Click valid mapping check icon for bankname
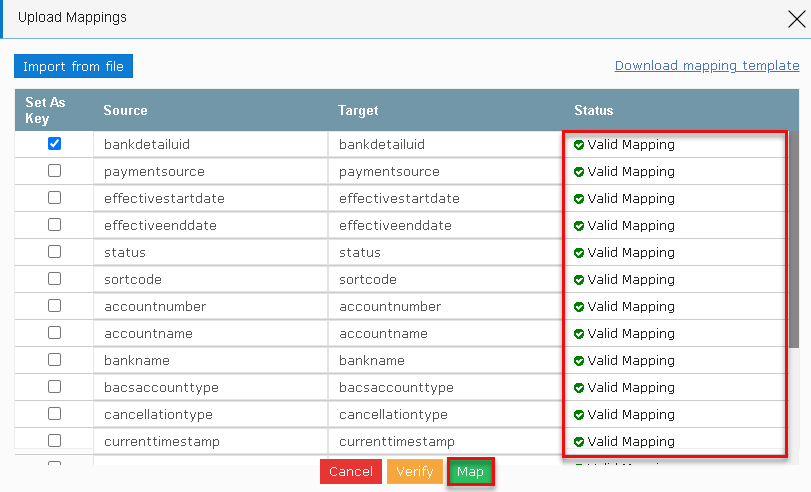This screenshot has height=492, width=811. pos(579,361)
